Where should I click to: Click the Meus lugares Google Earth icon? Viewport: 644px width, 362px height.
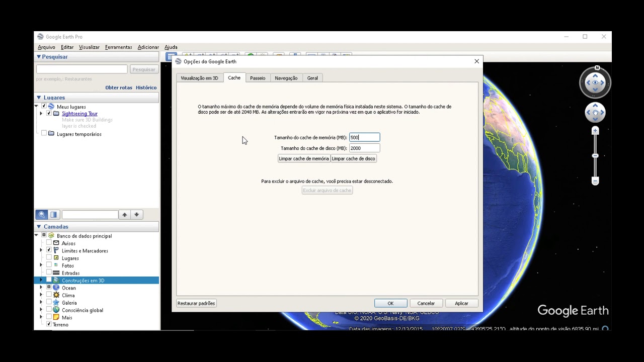coord(51,107)
